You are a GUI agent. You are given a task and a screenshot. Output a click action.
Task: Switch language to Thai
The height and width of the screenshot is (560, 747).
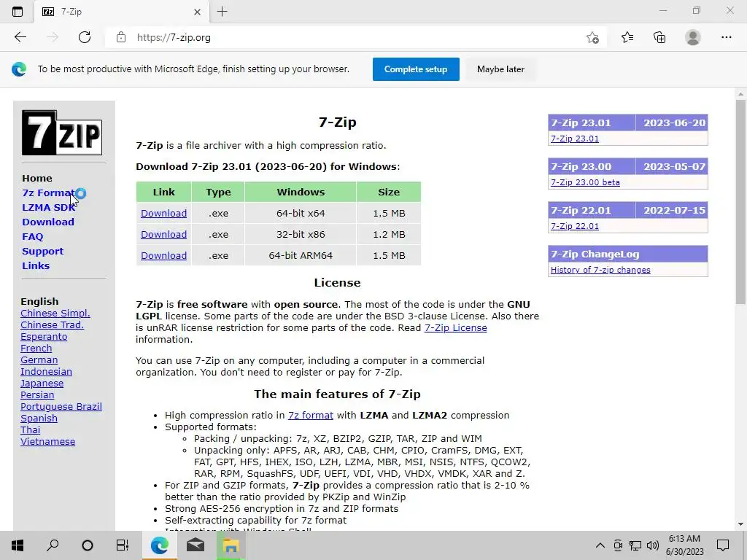pyautogui.click(x=31, y=430)
